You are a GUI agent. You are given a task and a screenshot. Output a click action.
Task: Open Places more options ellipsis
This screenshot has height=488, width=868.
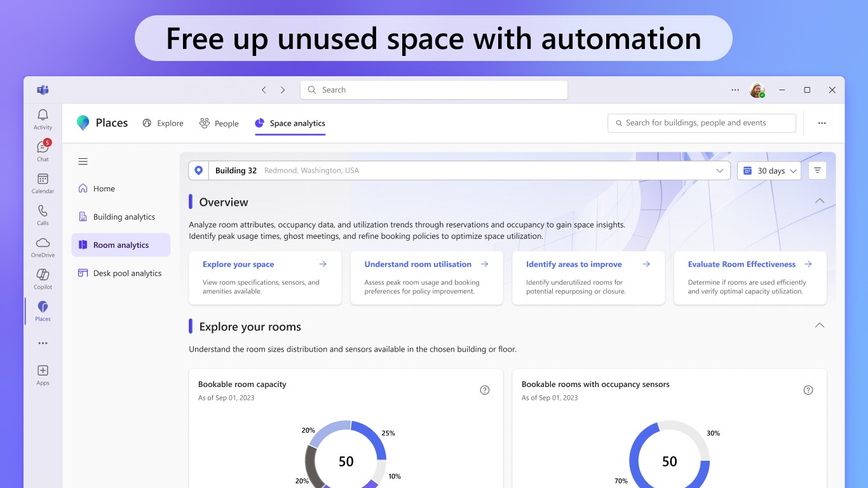pyautogui.click(x=822, y=123)
